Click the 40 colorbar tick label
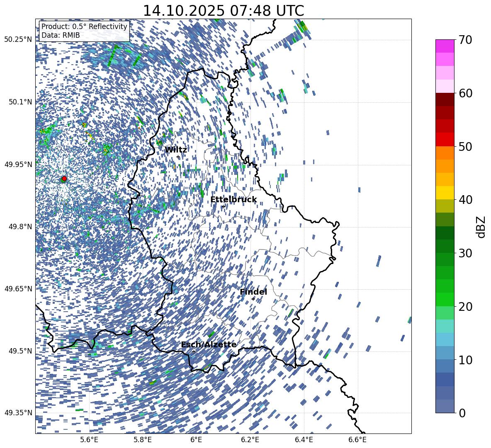Viewport: 491px width, 448px height. [465, 200]
